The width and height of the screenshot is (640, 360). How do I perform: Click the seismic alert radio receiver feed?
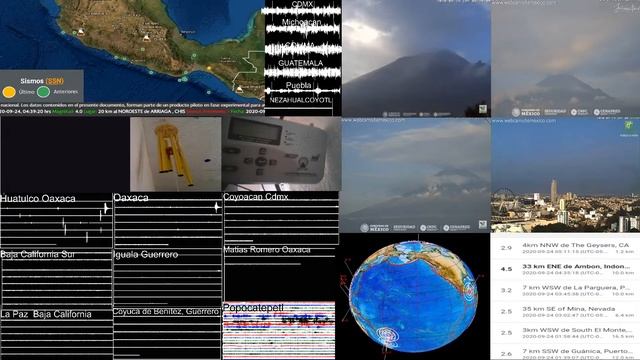pyautogui.click(x=282, y=154)
